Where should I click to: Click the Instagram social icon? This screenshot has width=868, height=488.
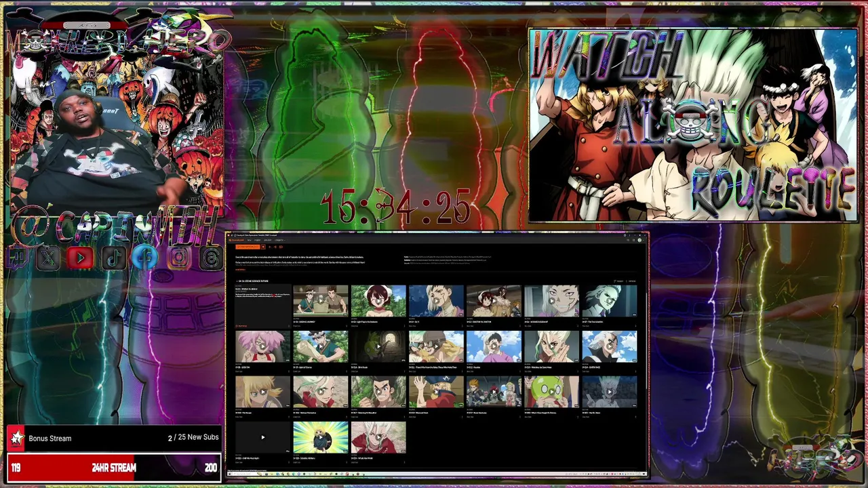pos(178,258)
